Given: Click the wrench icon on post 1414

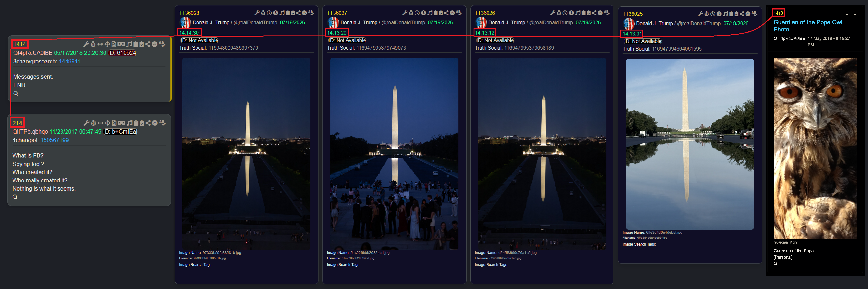Looking at the screenshot, I should tap(86, 44).
